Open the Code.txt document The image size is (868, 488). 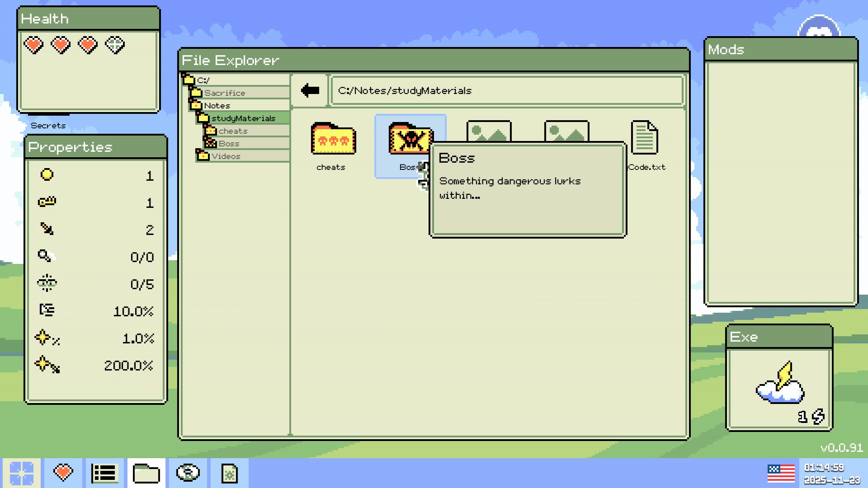[x=645, y=138]
